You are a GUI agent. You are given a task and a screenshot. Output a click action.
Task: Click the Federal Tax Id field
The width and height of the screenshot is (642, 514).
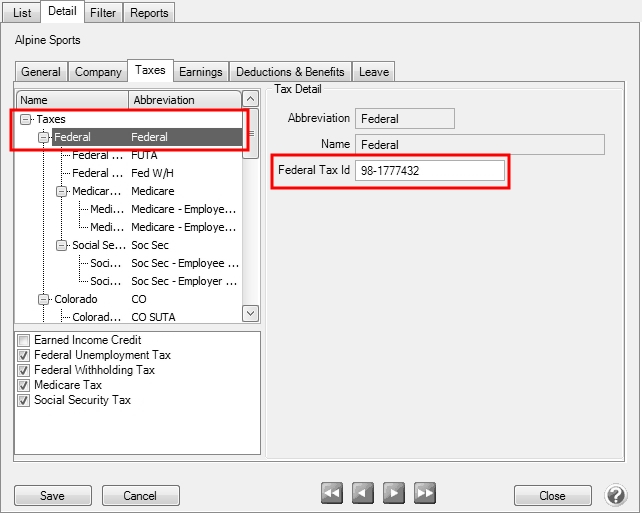(x=431, y=171)
